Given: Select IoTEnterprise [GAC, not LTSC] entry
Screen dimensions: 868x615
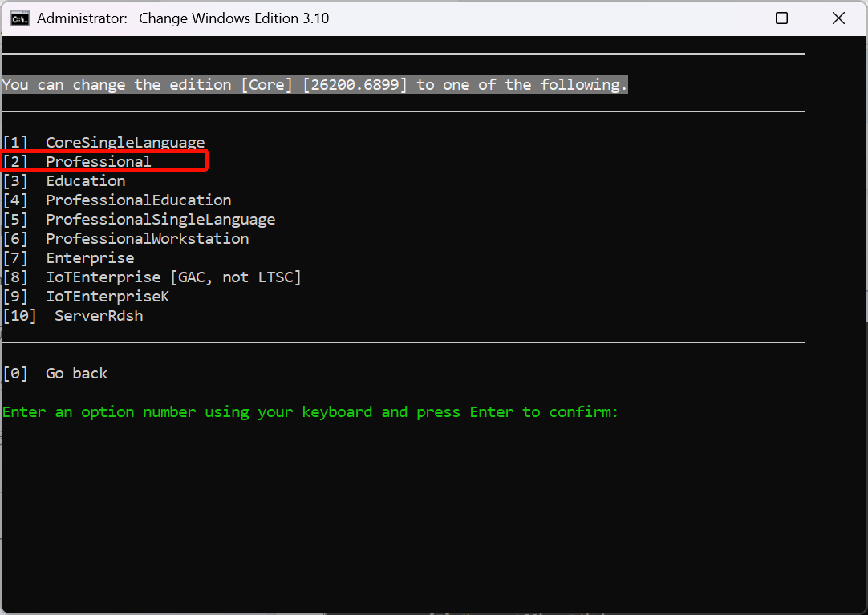Looking at the screenshot, I should point(173,277).
